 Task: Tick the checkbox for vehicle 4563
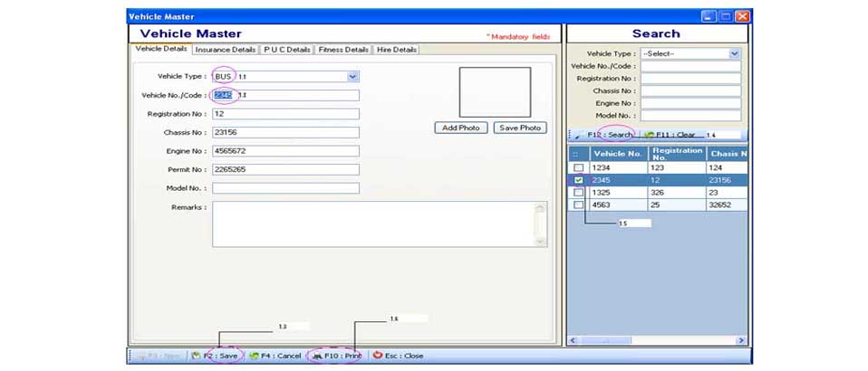point(578,205)
